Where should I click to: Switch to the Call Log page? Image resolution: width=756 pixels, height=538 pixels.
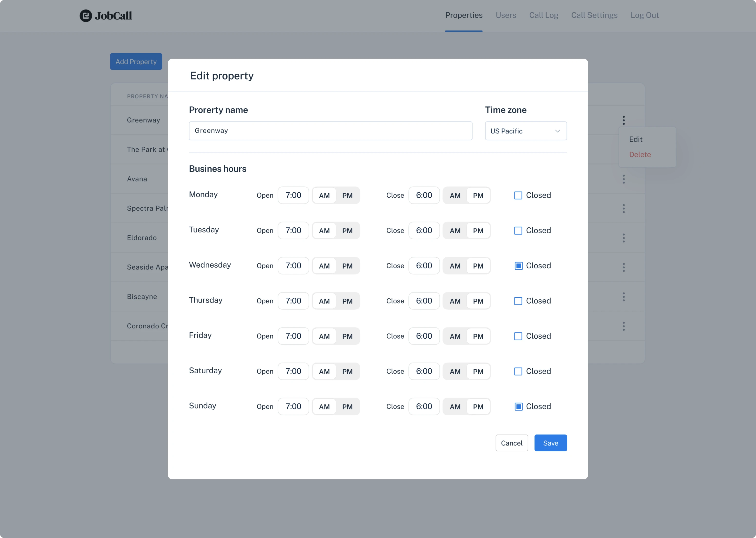544,15
